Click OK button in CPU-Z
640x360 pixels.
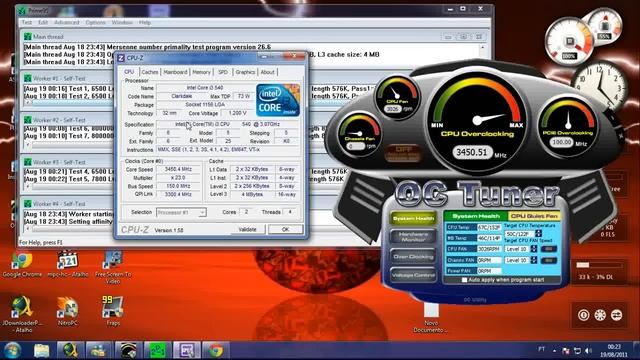[285, 229]
